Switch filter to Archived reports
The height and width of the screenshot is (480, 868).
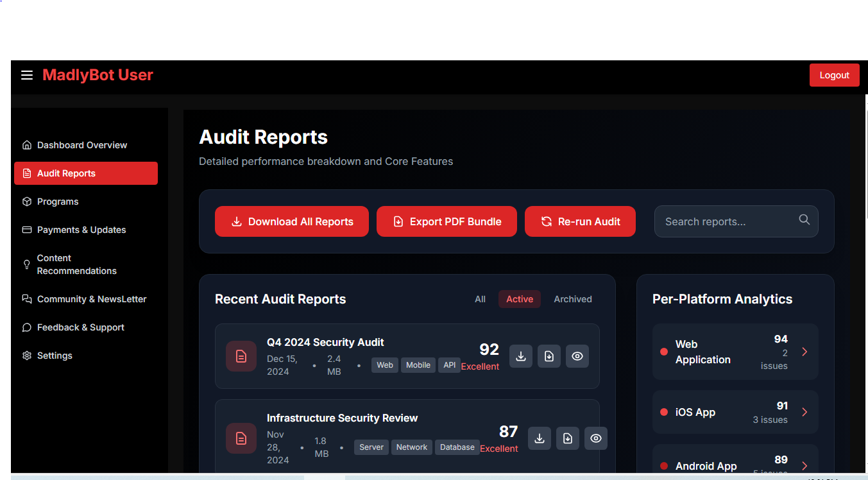(x=572, y=299)
